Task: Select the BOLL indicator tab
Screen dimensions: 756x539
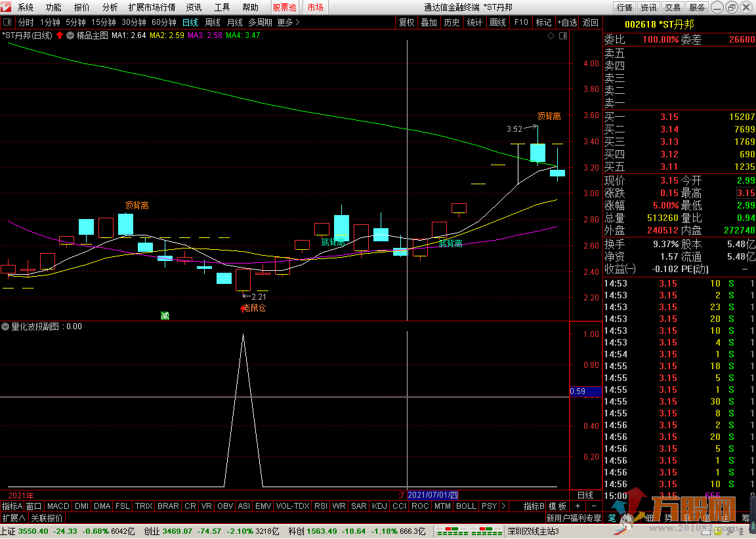Action: point(466,506)
